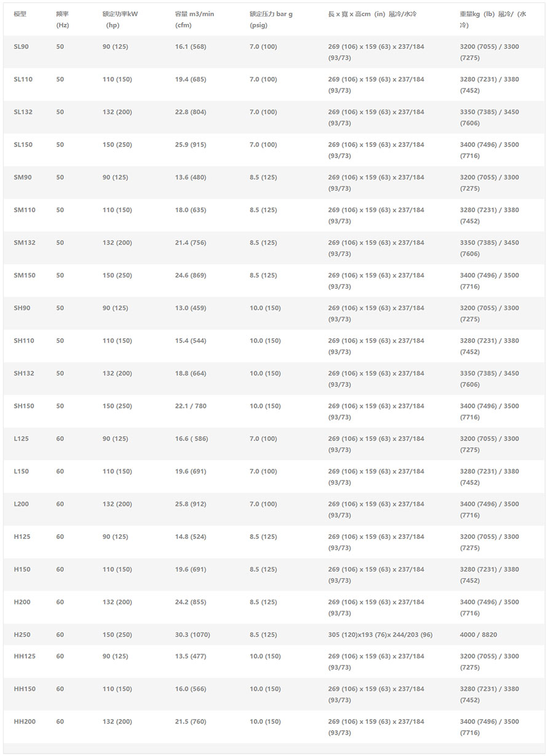Click the 重量kg (lb) column header
This screenshot has width=547, height=756.
493,20
